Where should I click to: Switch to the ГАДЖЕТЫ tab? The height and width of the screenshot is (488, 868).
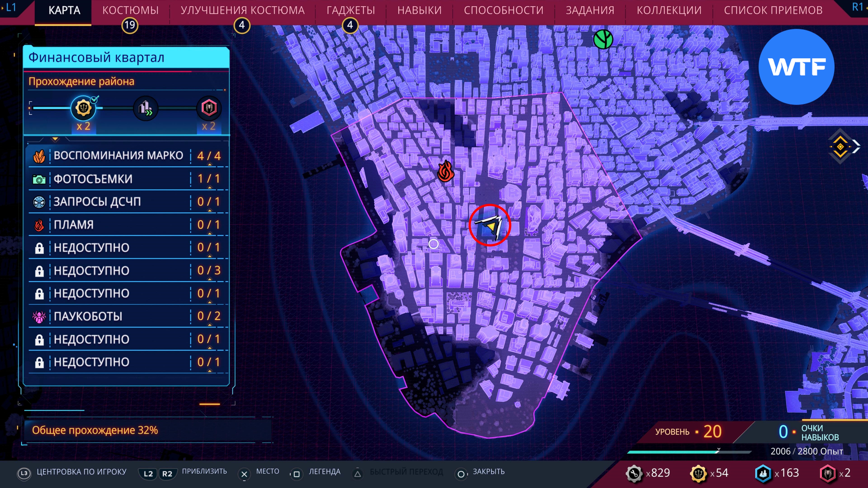pos(350,10)
